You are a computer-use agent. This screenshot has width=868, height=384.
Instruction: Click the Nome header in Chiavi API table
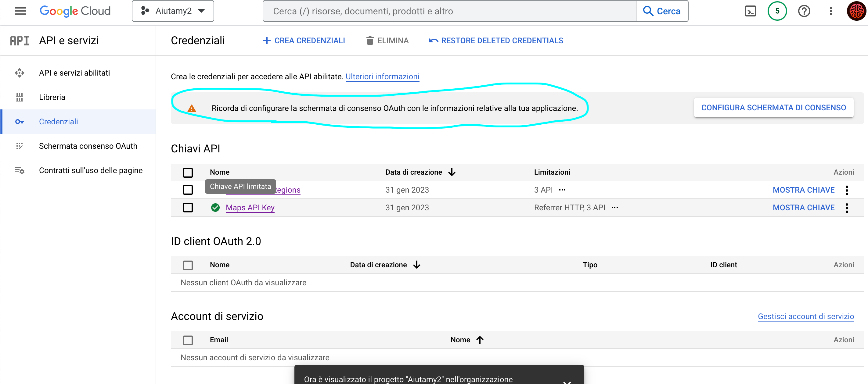(220, 172)
